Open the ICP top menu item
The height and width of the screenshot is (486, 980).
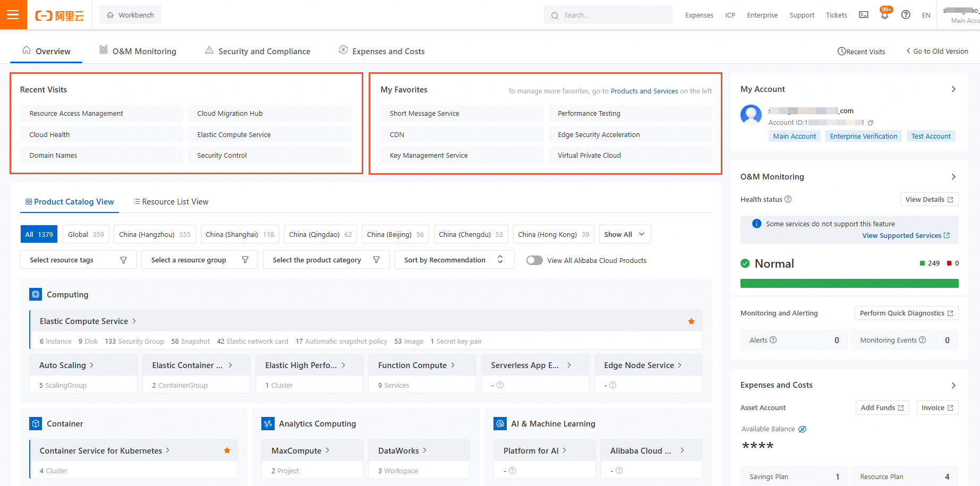click(730, 15)
